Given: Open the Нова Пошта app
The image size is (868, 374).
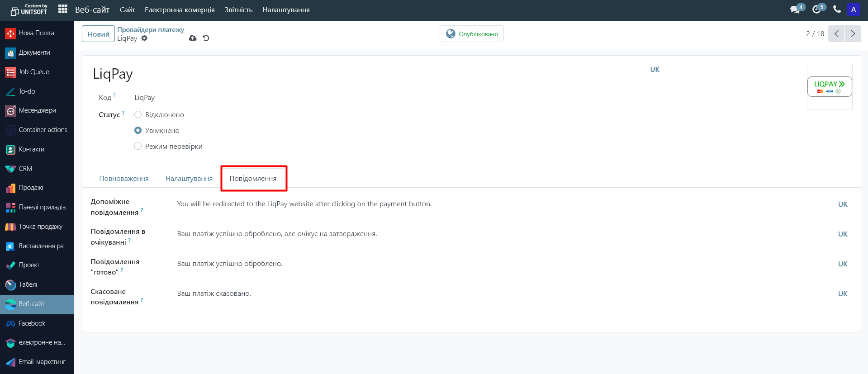Looking at the screenshot, I should 36,33.
